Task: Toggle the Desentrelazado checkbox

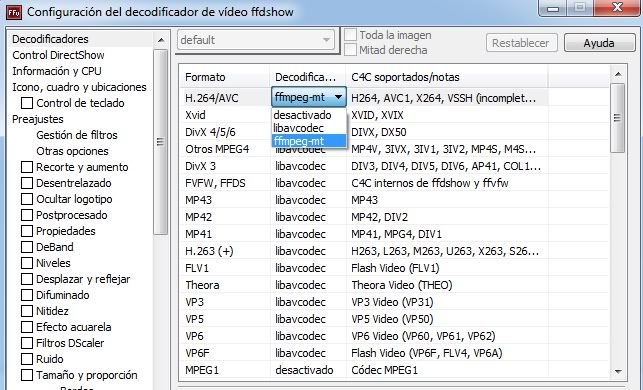Action: click(x=27, y=183)
